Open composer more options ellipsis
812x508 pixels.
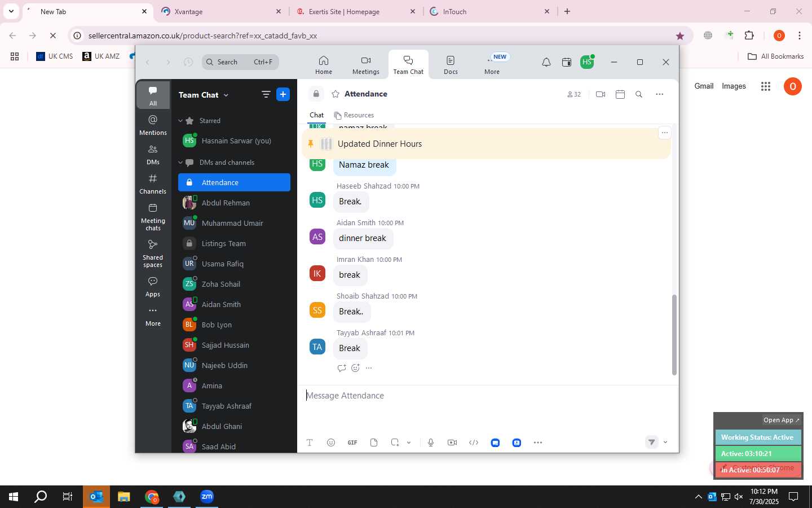click(x=538, y=443)
